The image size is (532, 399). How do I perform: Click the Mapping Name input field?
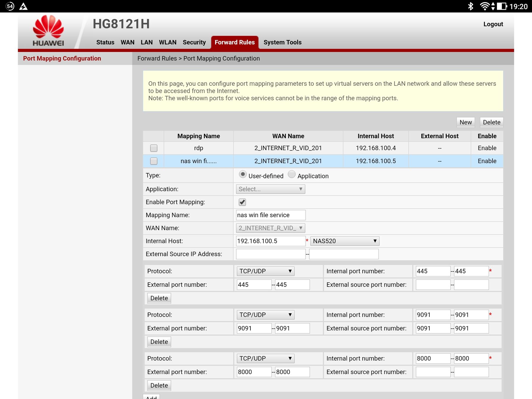tap(271, 215)
